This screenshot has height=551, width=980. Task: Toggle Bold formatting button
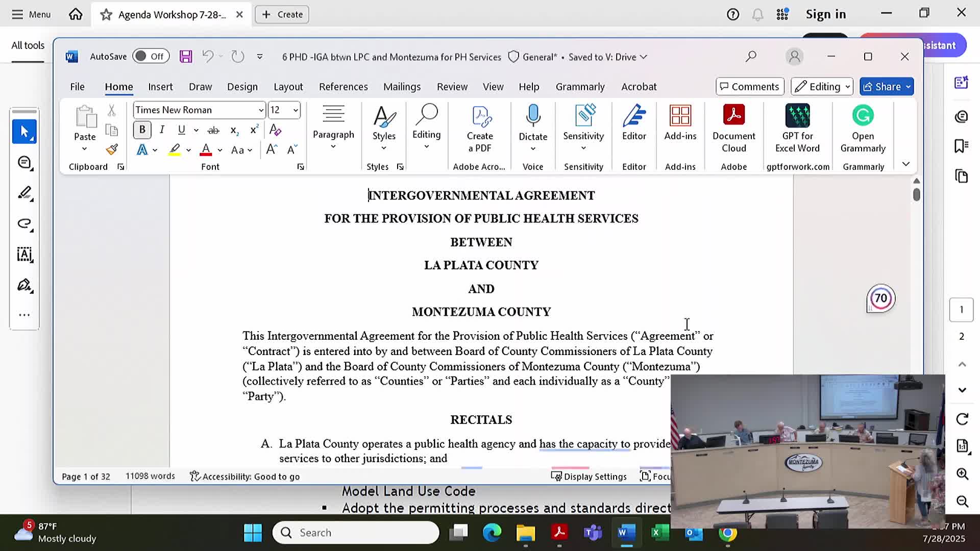[x=142, y=130]
